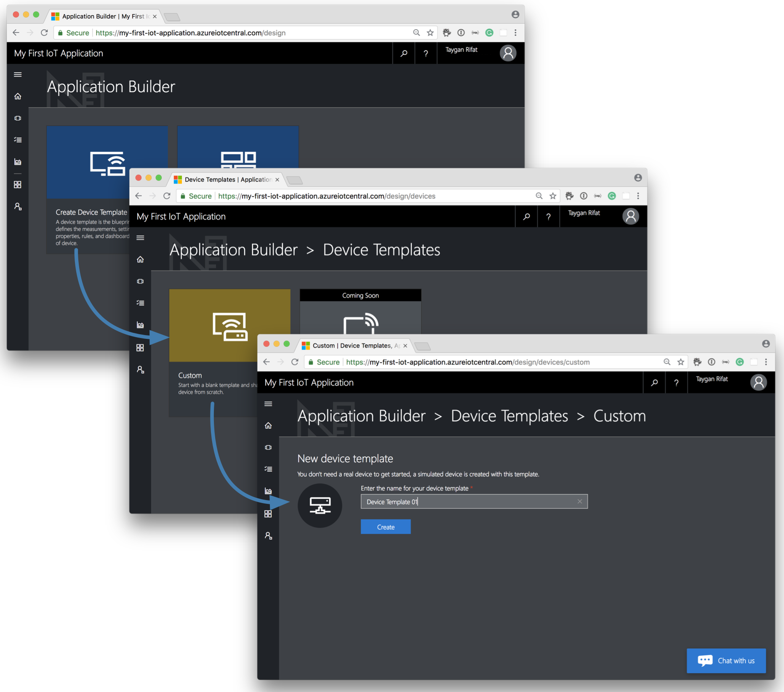Go to Home in the front window sidebar

tap(268, 426)
